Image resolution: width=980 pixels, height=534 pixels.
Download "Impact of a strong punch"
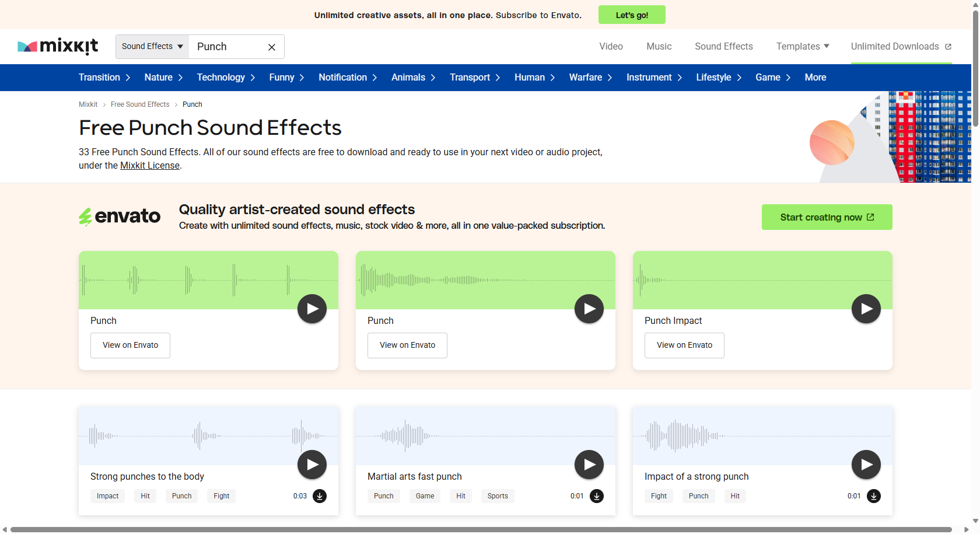click(x=873, y=496)
